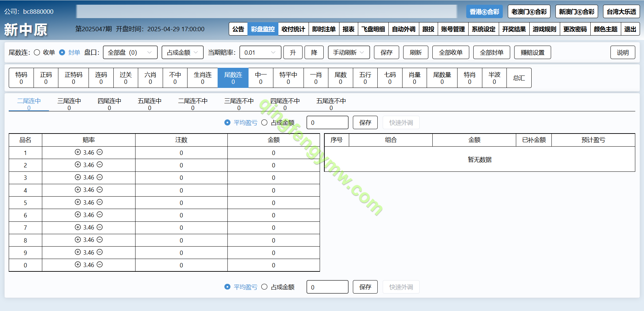Open 报表 menu item

tap(348, 29)
